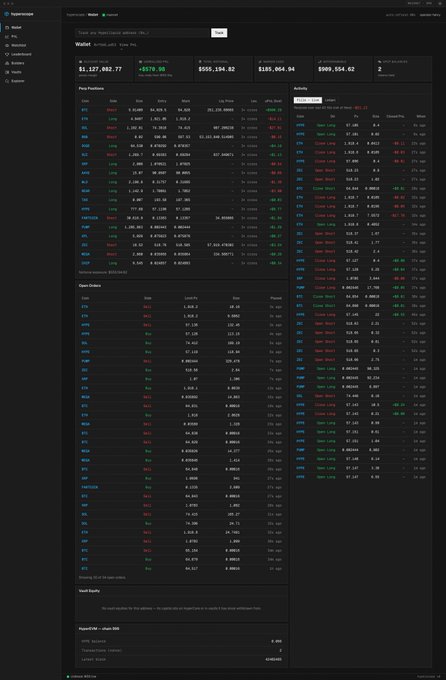Switch to the Ledger tab in Activity
Viewport: 446px width, 680px height.
[x=330, y=100]
